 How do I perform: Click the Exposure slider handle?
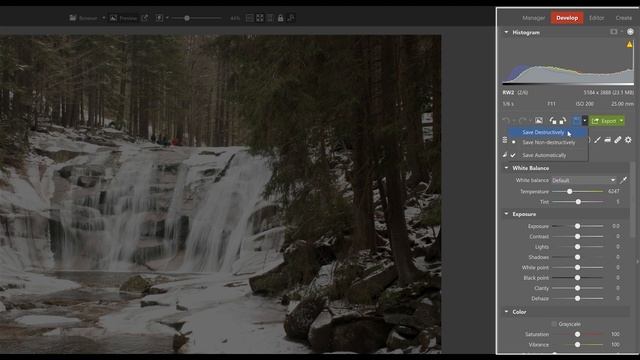pos(578,226)
